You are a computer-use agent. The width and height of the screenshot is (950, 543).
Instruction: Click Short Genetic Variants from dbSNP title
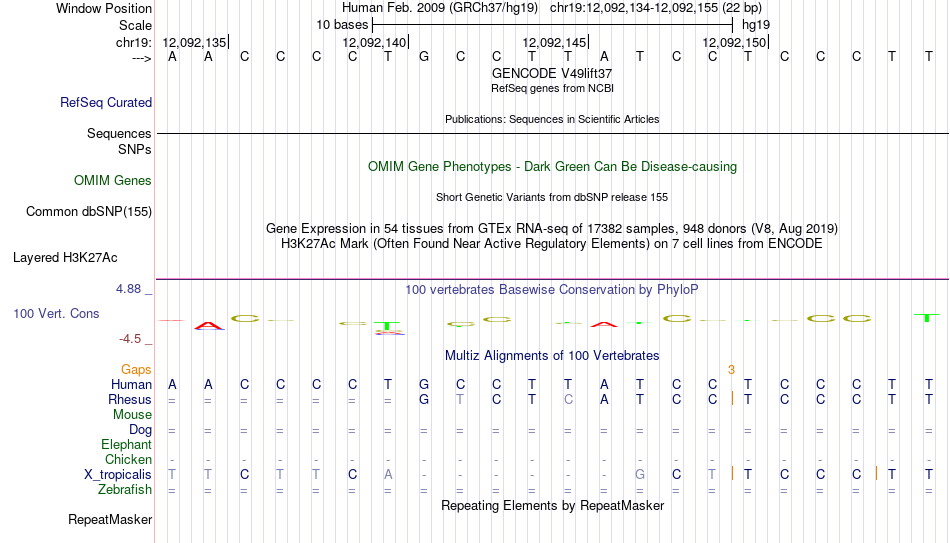[x=552, y=198]
